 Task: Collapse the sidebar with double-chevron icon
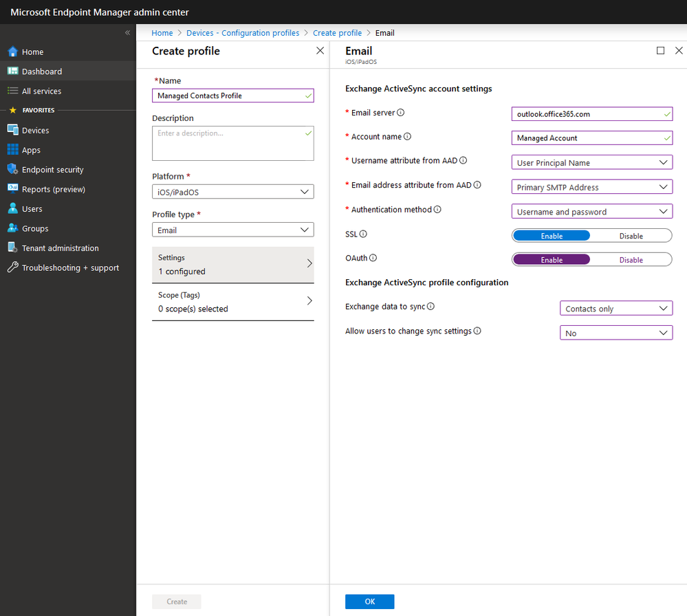[x=127, y=32]
